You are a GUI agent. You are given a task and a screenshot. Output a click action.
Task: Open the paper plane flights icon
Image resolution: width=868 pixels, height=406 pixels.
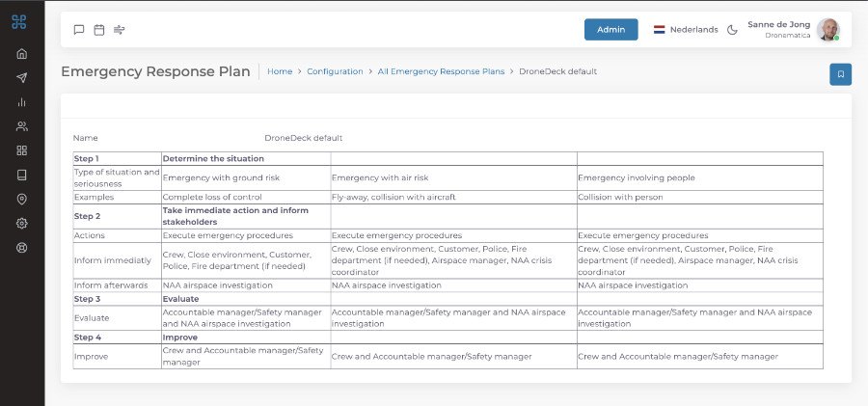tap(21, 78)
